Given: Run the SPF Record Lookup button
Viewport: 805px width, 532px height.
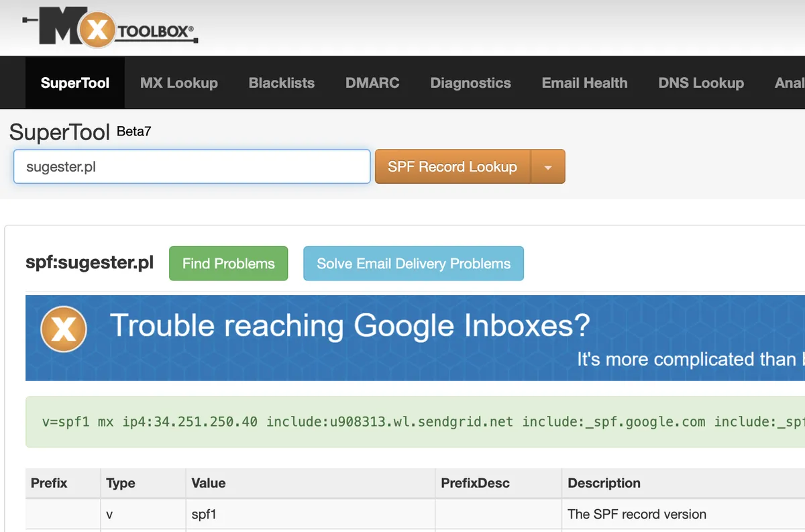Looking at the screenshot, I should coord(453,166).
